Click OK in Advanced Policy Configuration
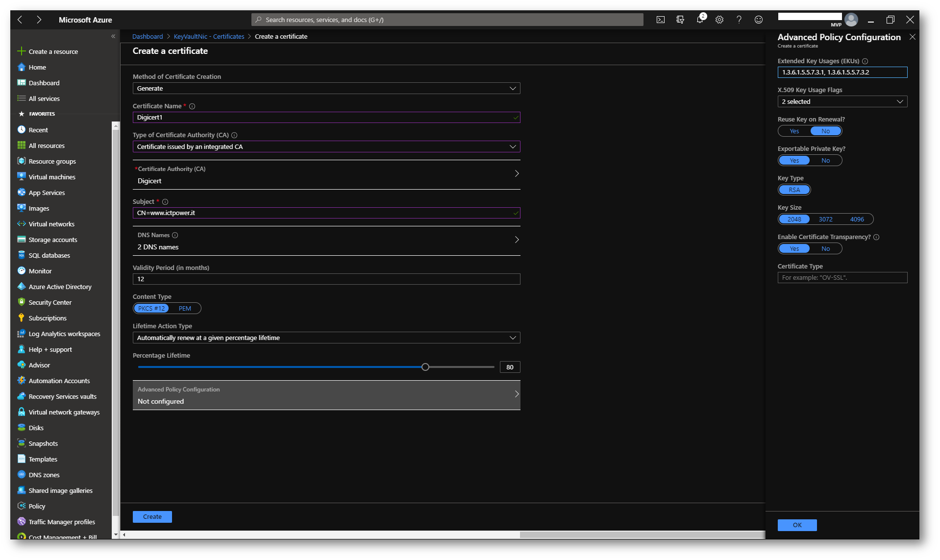The height and width of the screenshot is (560, 940). [797, 525]
